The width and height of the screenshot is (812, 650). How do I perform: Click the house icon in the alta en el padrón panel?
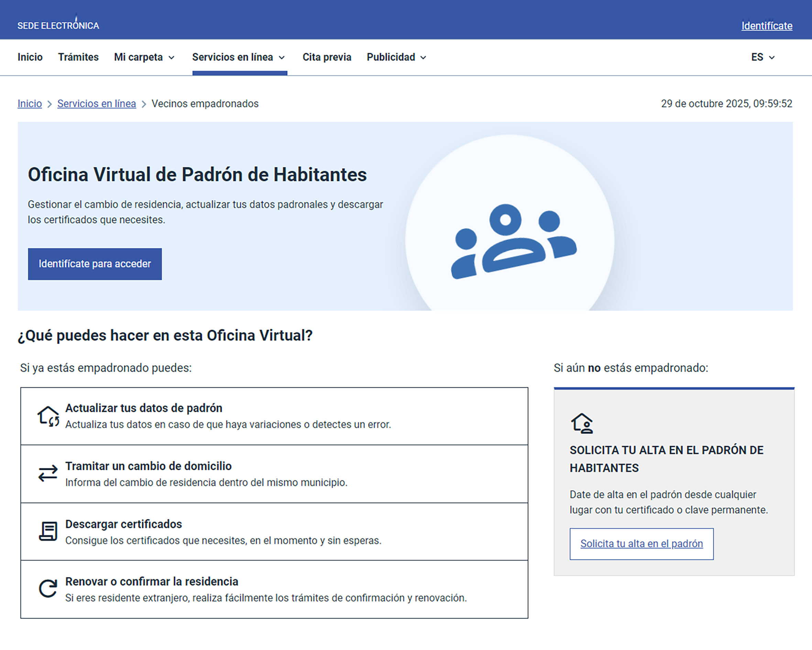point(582,423)
